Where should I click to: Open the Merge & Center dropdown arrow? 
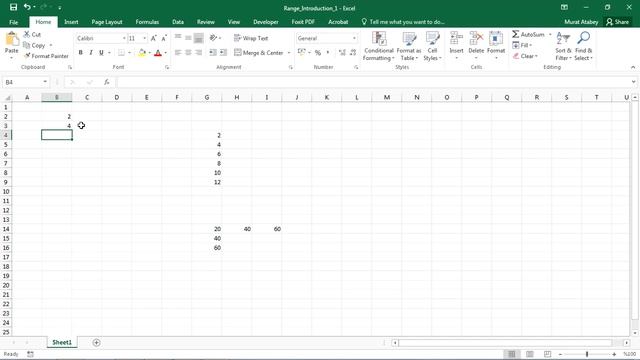289,53
